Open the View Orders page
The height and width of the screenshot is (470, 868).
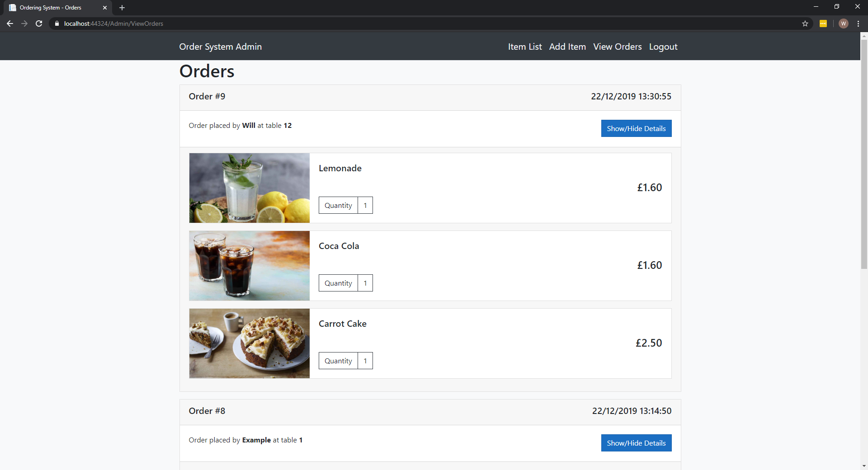tap(618, 47)
